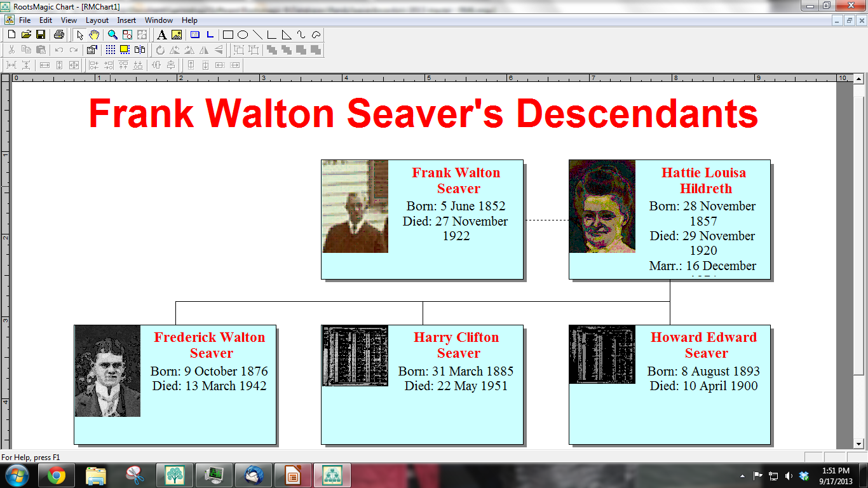The width and height of the screenshot is (868, 488).
Task: Activate the selection arrow tool
Action: point(79,35)
